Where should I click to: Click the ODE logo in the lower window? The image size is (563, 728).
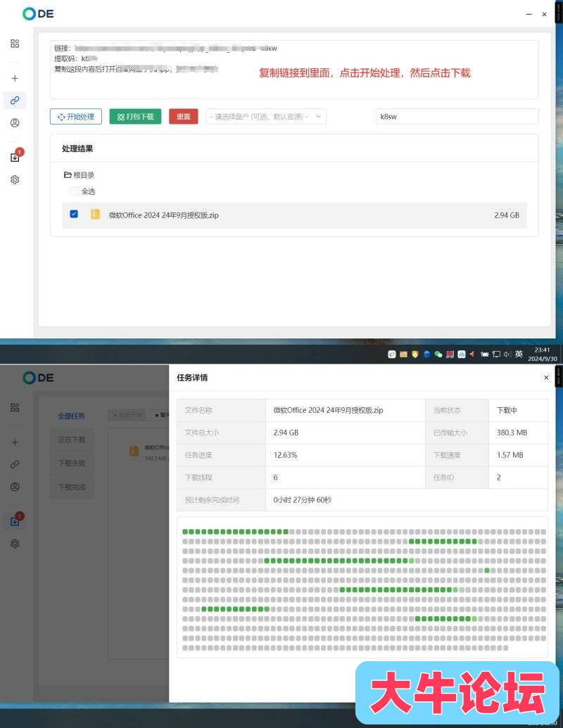[x=38, y=378]
